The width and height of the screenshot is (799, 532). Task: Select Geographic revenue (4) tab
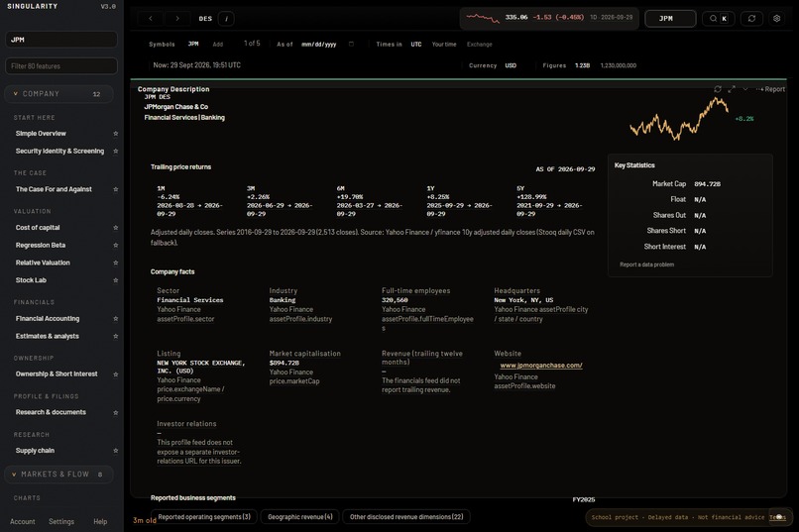click(x=300, y=517)
